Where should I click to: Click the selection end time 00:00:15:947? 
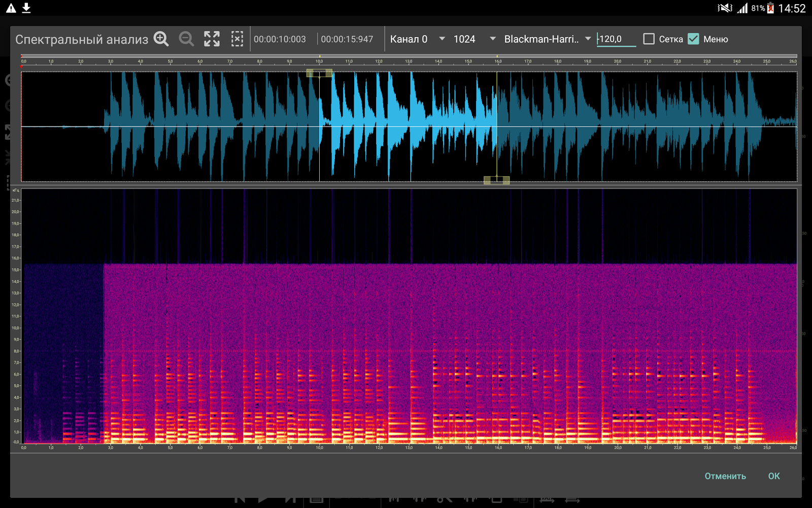(347, 39)
